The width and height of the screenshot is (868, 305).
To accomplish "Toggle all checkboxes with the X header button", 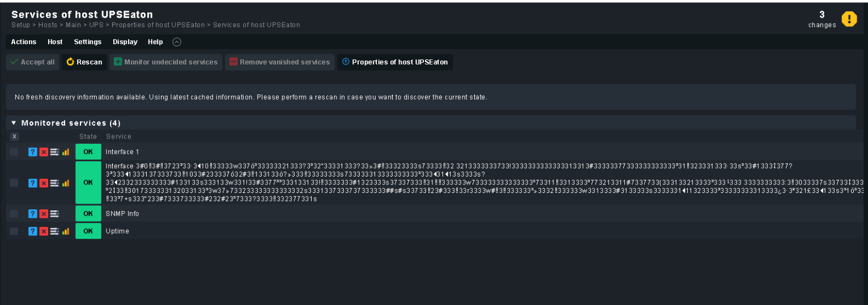I will [14, 136].
